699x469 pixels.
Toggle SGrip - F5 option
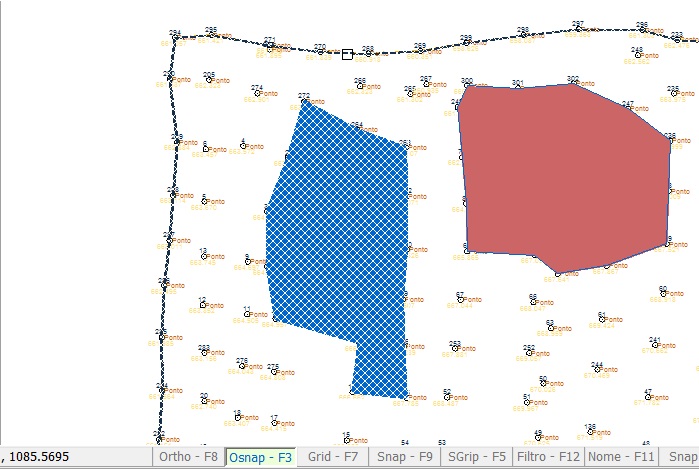477,457
